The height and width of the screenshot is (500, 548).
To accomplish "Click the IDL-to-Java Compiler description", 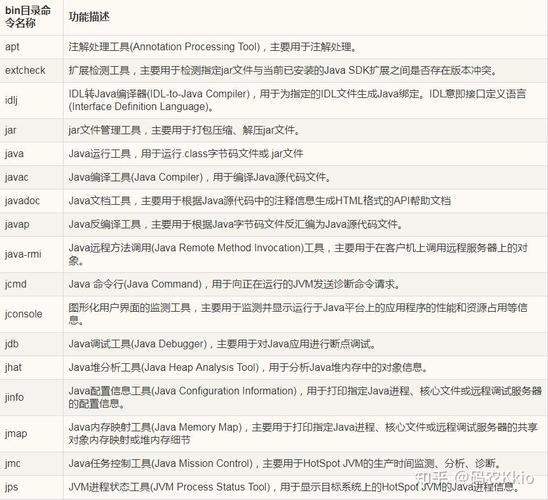I will tap(297, 100).
